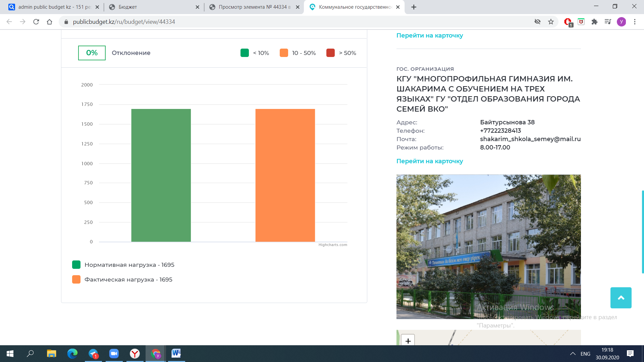Screen dimensions: 644x362
Task: Show hidden system tray icons
Action: click(573, 354)
